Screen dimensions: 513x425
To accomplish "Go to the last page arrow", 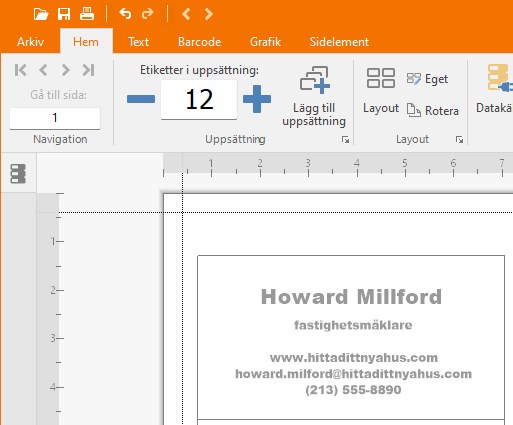I will pos(89,70).
